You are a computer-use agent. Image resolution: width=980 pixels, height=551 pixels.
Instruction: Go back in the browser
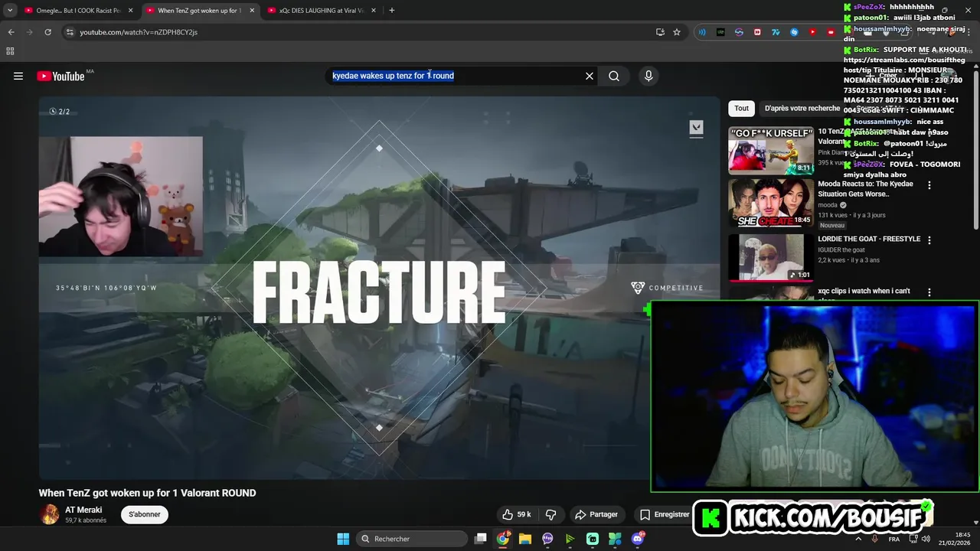click(11, 32)
